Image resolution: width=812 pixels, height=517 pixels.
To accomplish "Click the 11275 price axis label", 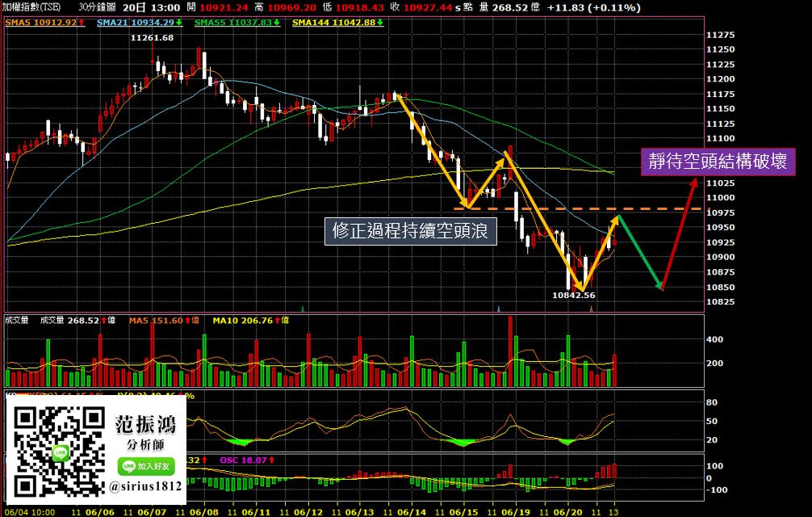I will click(x=720, y=36).
